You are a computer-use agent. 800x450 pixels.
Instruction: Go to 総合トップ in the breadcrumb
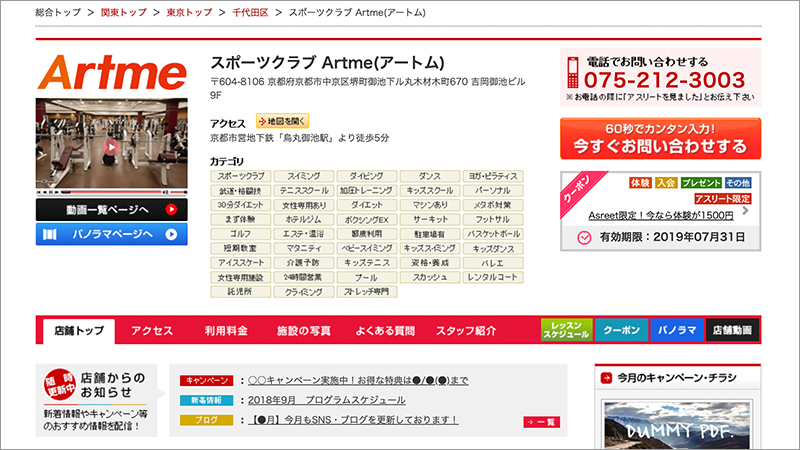(x=58, y=12)
